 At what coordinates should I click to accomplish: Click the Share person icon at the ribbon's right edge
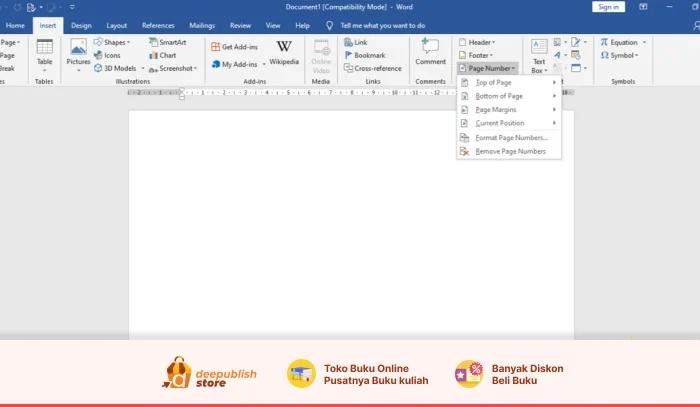[x=696, y=25]
